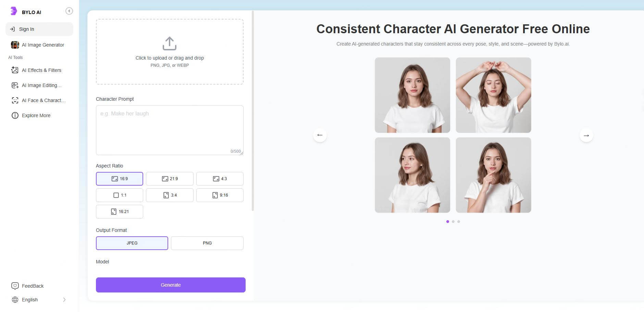Open AI Image Generator menu item

coord(43,45)
